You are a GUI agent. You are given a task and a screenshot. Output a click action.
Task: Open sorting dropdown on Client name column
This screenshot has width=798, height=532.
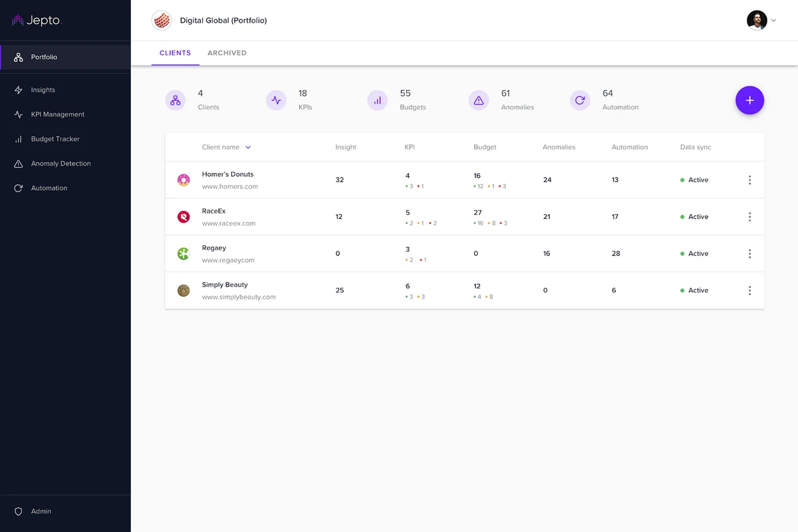coord(247,147)
